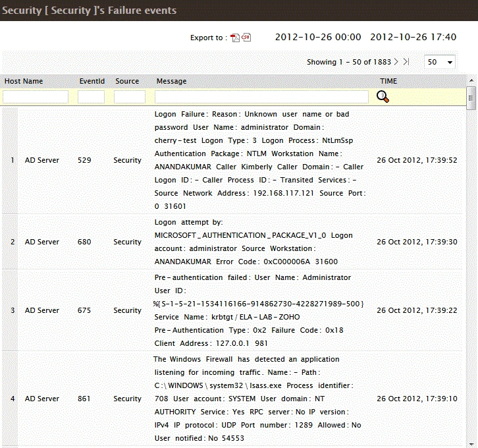Export failure events to PDF
The height and width of the screenshot is (448, 478).
tap(235, 38)
